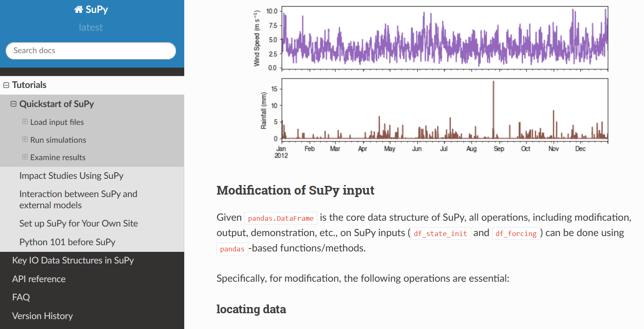Click inside the Search docs field
644x329 pixels.
point(90,51)
